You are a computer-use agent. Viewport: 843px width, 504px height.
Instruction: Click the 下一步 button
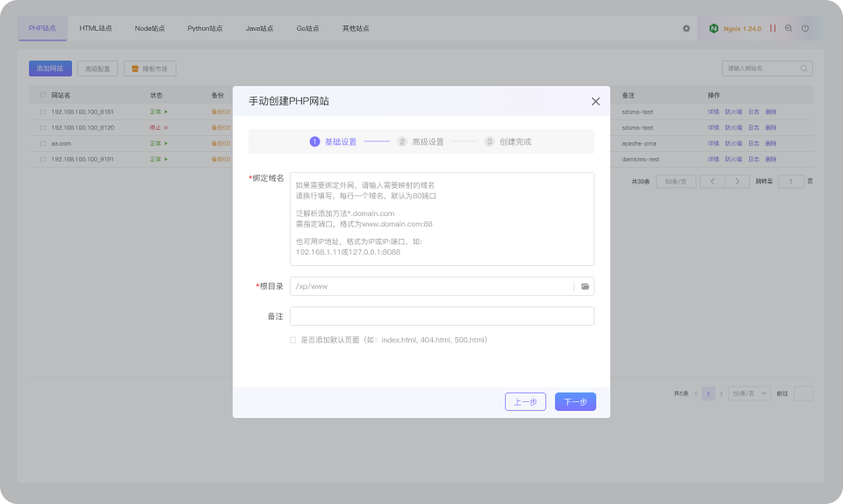tap(575, 402)
